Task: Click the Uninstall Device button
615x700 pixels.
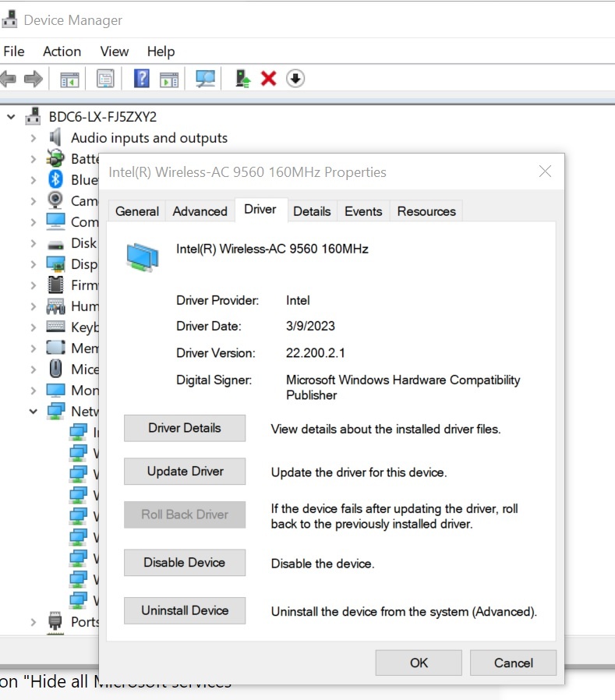Action: (x=185, y=610)
